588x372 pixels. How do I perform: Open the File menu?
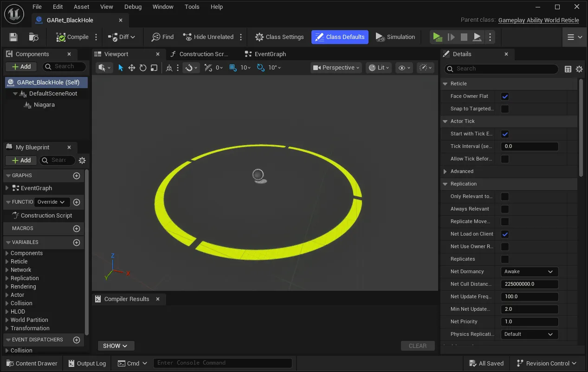[37, 7]
